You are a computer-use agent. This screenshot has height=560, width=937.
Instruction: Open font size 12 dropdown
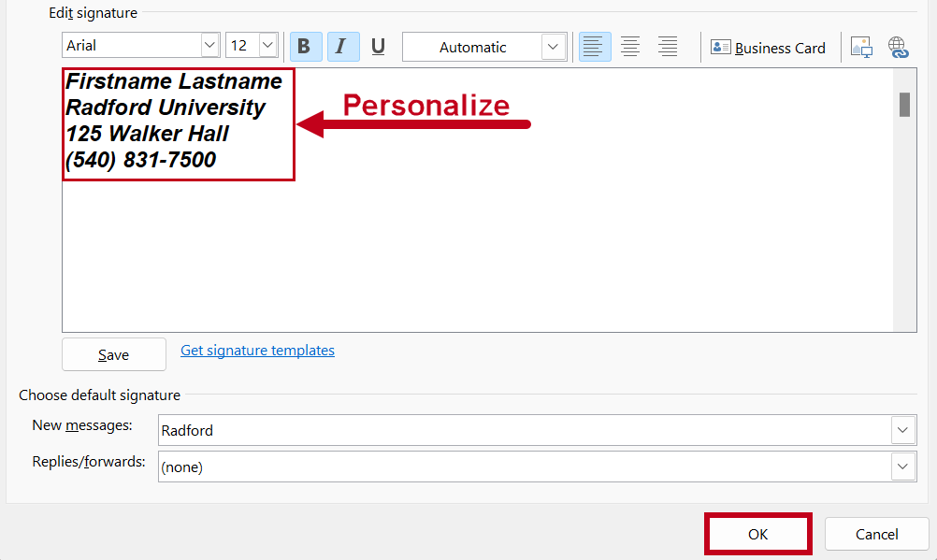pyautogui.click(x=267, y=45)
